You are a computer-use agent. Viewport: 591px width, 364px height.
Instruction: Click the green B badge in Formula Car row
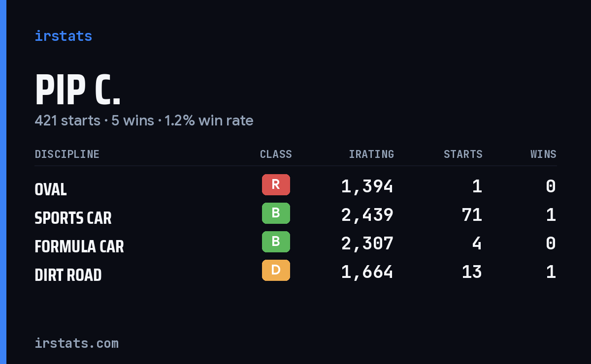(276, 242)
